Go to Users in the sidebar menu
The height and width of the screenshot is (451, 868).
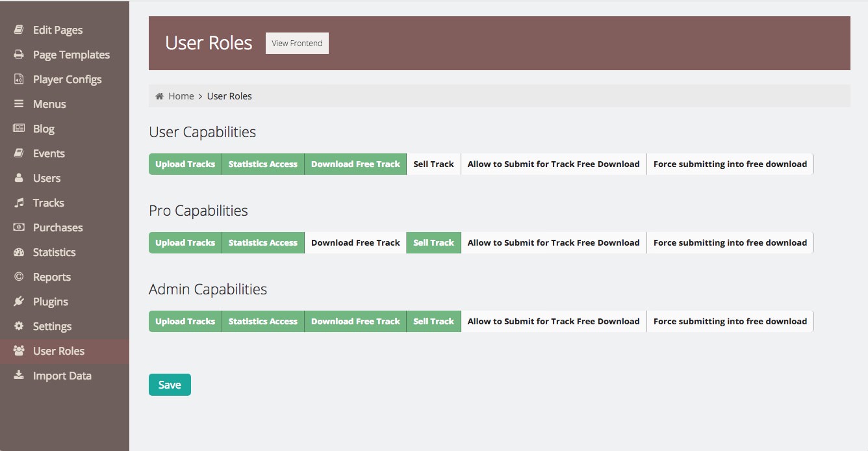(x=46, y=178)
